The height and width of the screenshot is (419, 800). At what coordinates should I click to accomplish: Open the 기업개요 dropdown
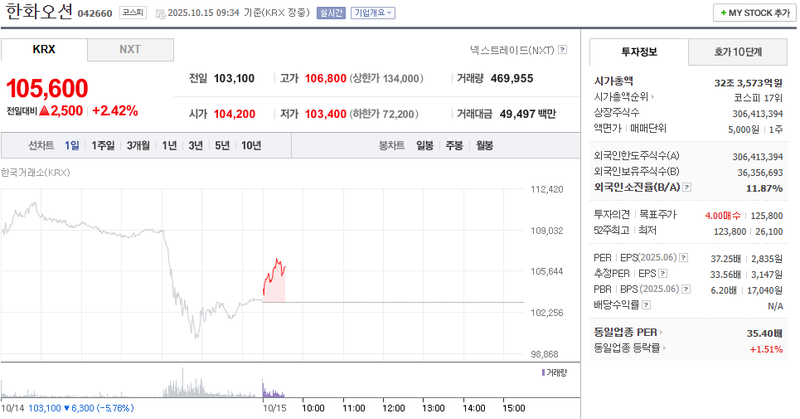(372, 13)
